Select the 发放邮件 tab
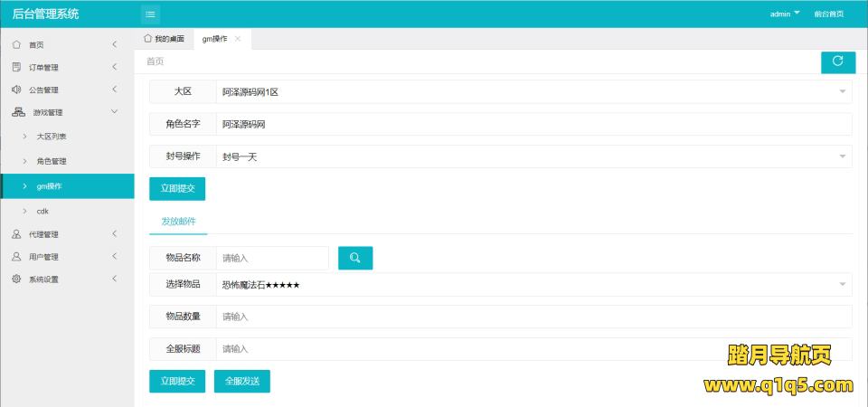Viewport: 868px width, 407px height. 178,222
